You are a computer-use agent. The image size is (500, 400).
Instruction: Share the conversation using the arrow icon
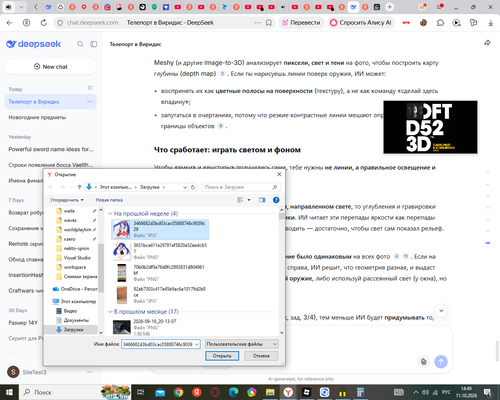pyautogui.click(x=487, y=43)
